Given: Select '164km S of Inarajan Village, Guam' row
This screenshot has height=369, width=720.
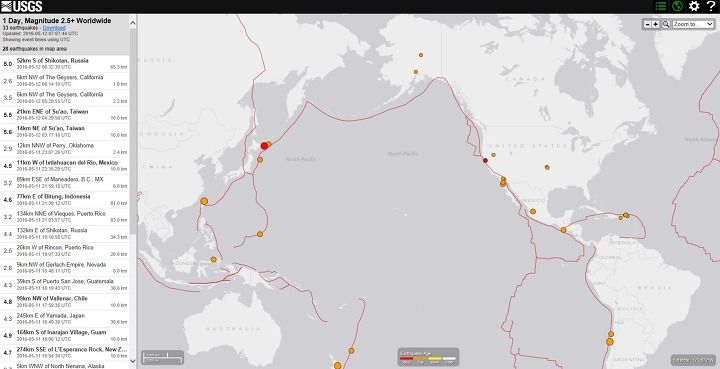Looking at the screenshot, I should (65, 335).
